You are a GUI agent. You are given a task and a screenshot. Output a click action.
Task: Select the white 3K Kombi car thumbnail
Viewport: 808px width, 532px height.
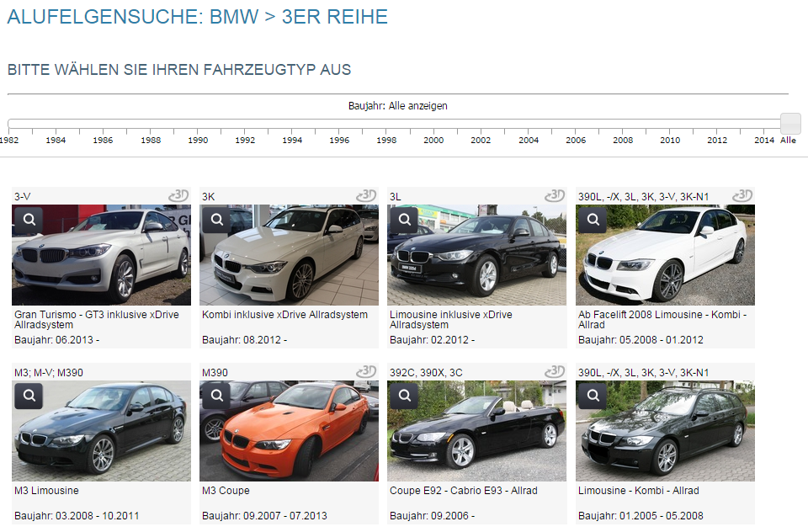(289, 257)
